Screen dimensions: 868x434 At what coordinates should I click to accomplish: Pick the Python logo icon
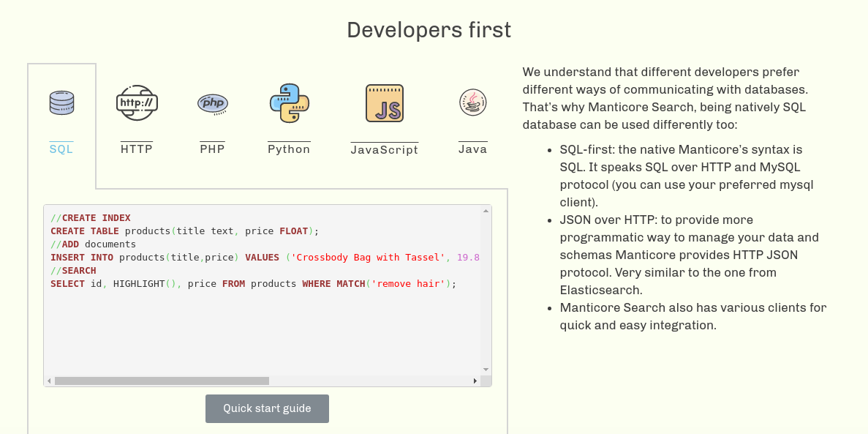pyautogui.click(x=289, y=103)
